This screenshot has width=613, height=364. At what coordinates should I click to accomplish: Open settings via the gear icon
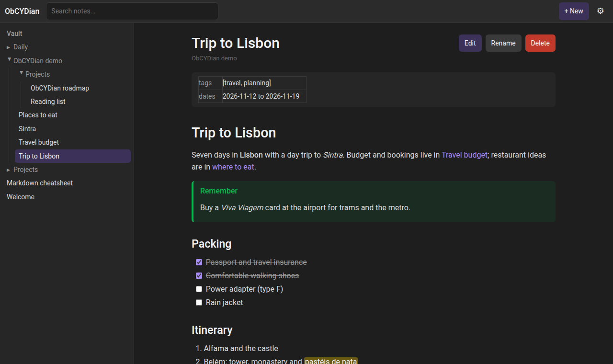tap(601, 11)
